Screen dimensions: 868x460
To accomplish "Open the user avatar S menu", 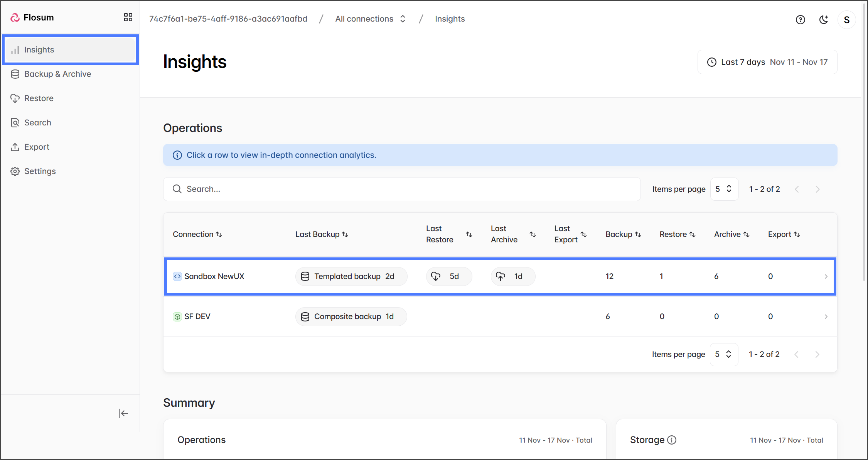I will pos(846,20).
